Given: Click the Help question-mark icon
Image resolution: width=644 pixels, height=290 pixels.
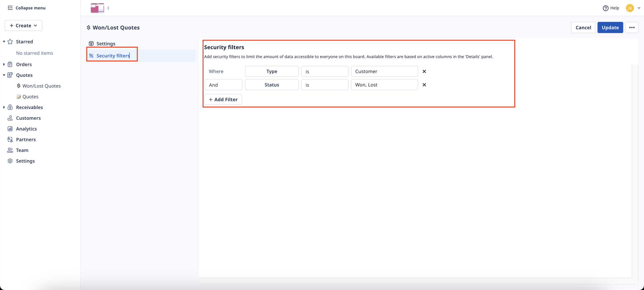Looking at the screenshot, I should [606, 8].
